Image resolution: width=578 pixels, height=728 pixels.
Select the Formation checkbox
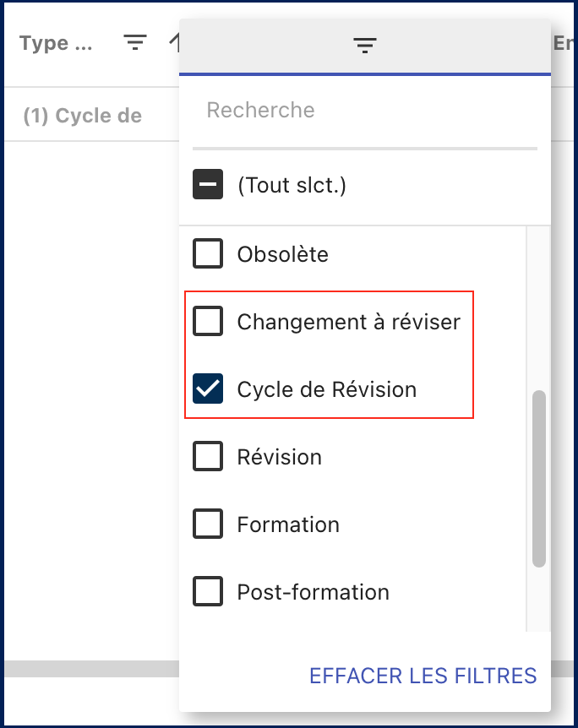[208, 524]
